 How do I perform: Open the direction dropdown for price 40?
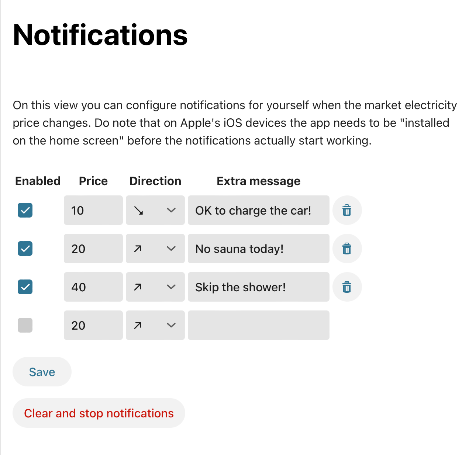pos(171,287)
